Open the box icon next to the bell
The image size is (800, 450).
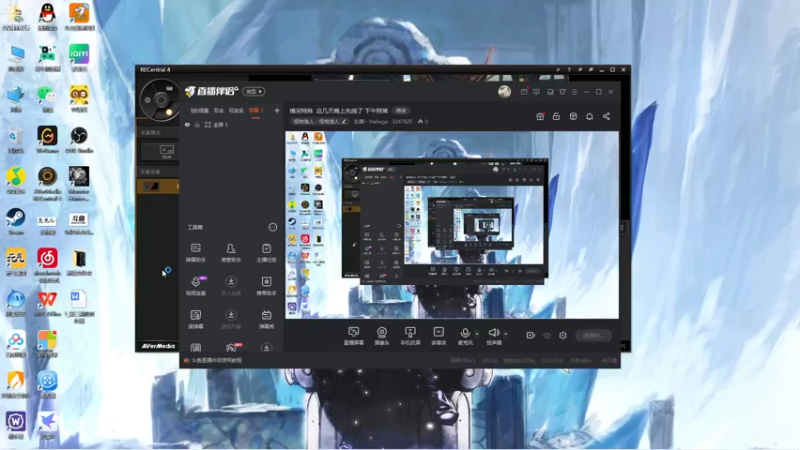pyautogui.click(x=573, y=116)
